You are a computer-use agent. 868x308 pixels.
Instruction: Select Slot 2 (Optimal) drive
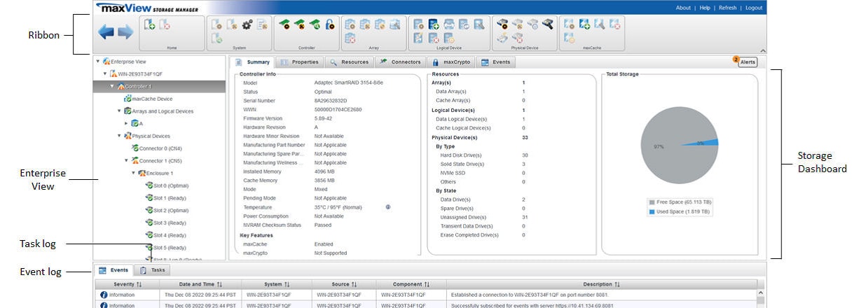click(166, 210)
